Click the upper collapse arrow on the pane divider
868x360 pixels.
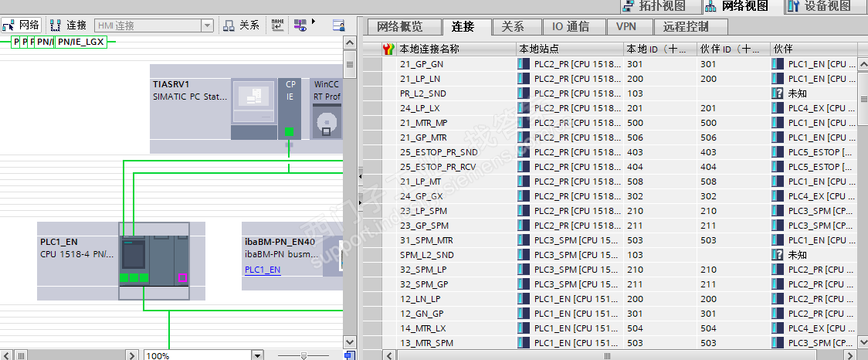pos(360,177)
